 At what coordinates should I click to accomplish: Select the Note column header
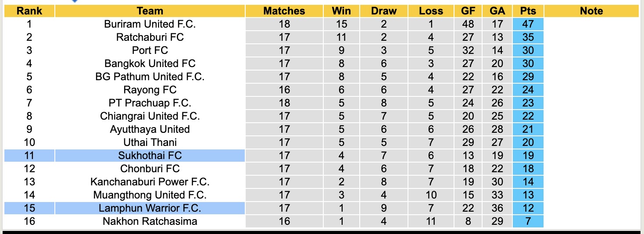tap(591, 11)
